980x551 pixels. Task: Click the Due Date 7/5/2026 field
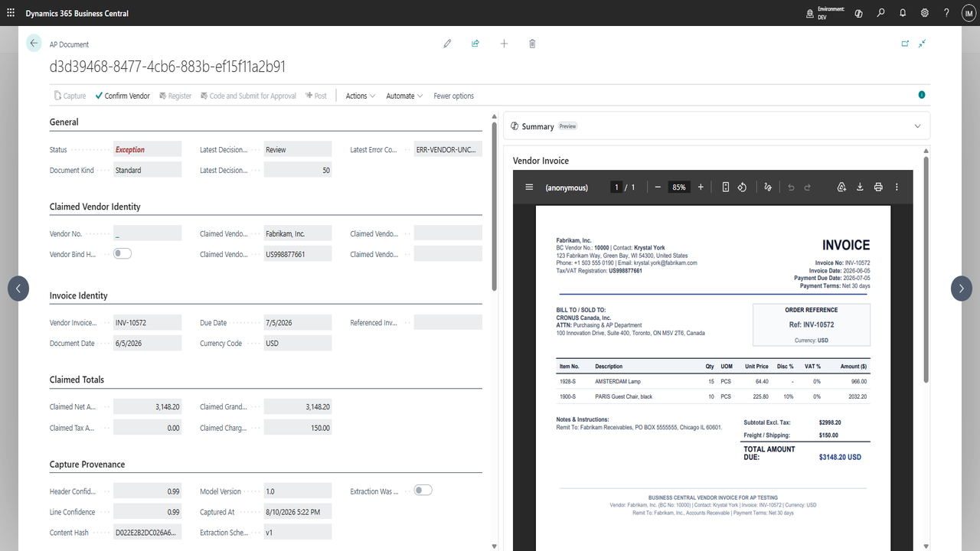[297, 322]
